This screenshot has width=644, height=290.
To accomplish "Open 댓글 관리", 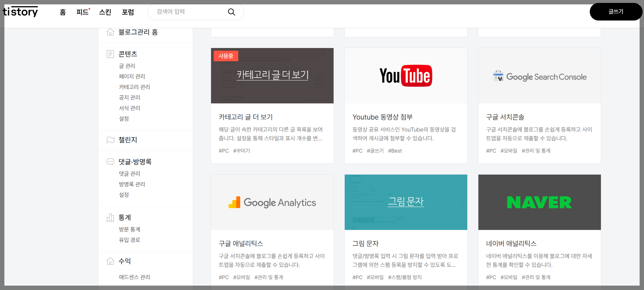I will [130, 174].
